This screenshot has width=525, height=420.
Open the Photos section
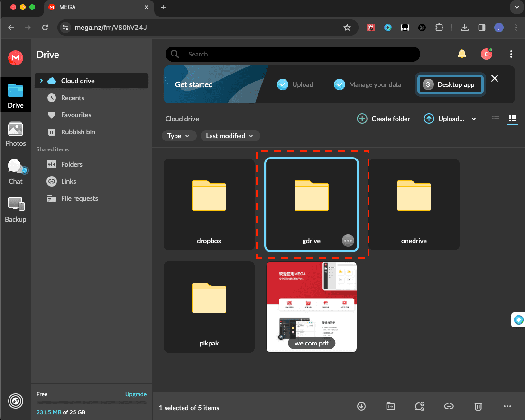[15, 134]
